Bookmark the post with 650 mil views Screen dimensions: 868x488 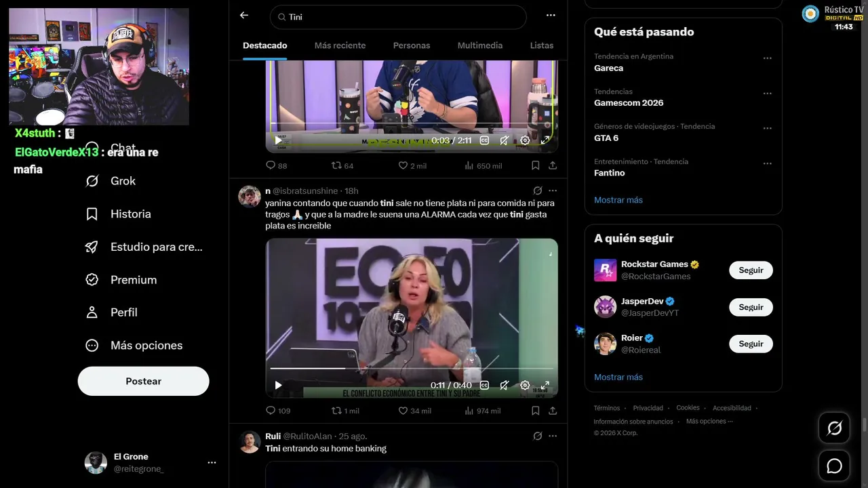click(535, 165)
